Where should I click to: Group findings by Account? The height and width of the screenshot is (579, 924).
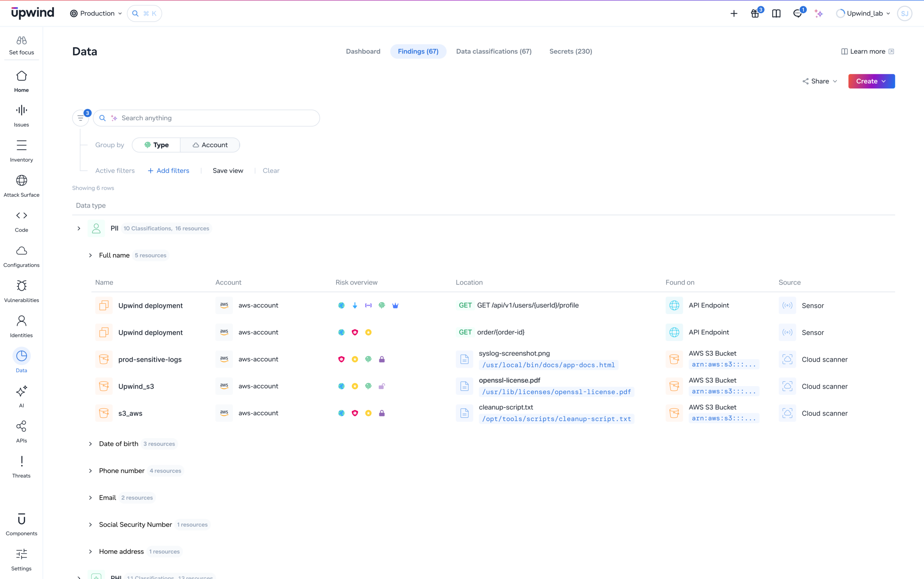[x=210, y=145]
